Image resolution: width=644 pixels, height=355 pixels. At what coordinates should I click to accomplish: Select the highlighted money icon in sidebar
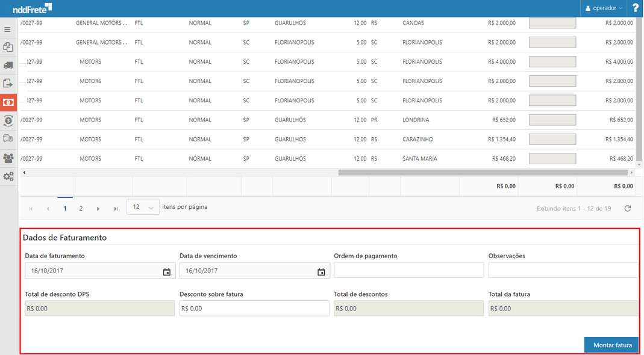coord(8,102)
